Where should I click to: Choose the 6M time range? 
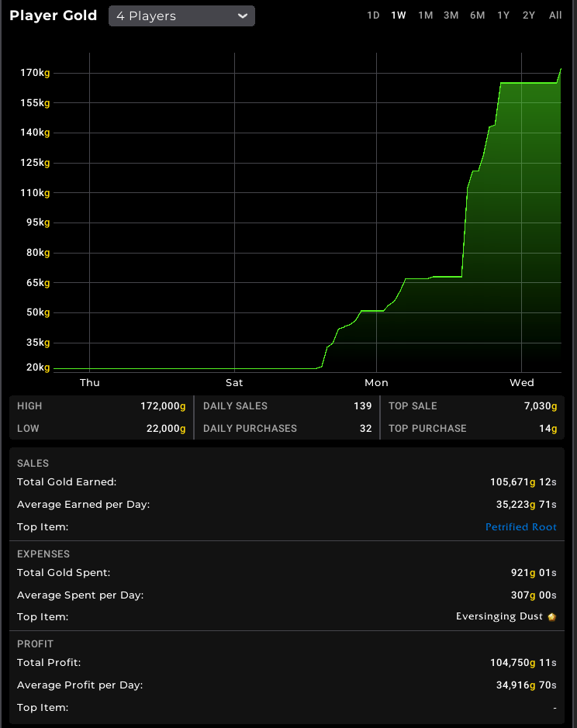point(478,16)
